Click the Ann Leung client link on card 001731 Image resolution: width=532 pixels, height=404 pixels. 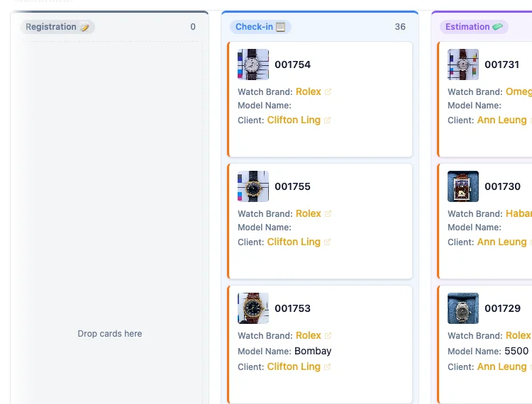(501, 120)
